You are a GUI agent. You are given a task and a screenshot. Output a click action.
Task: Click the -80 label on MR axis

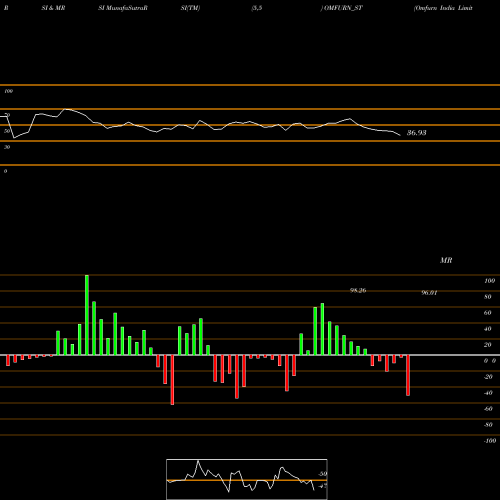point(488,425)
